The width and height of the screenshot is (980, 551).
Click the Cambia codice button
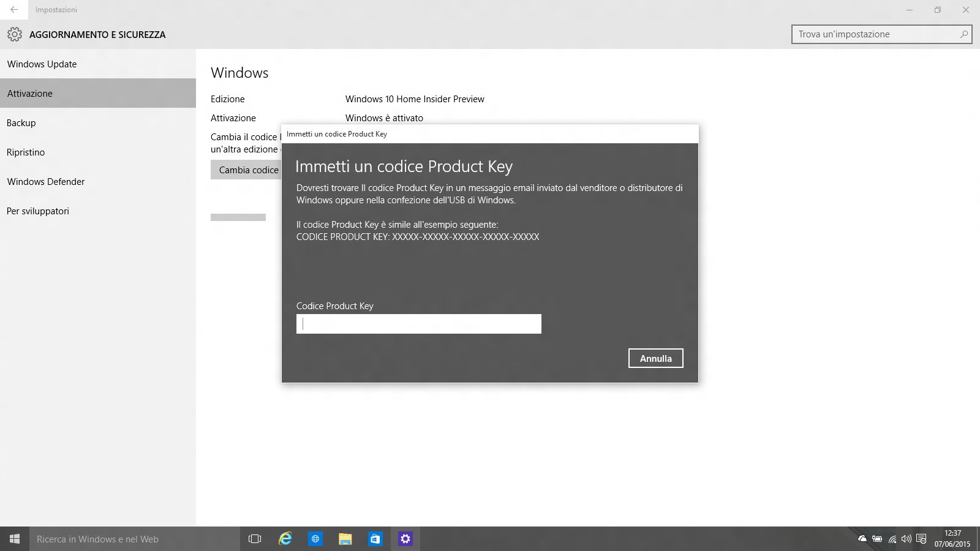tap(246, 170)
